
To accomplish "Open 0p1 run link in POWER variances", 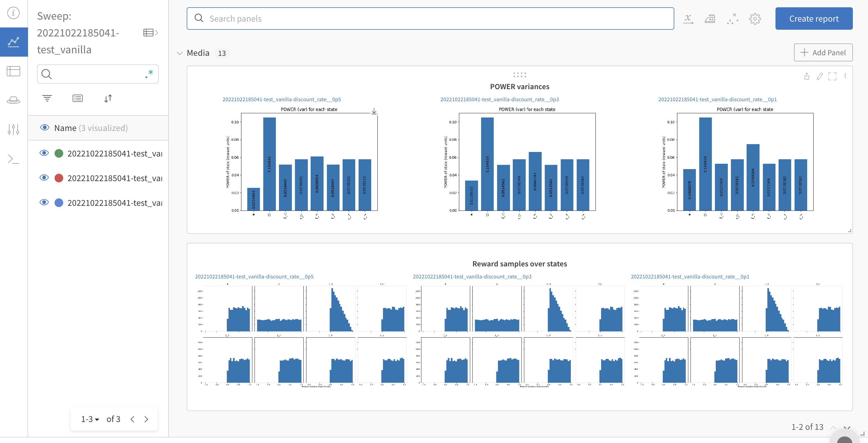I will click(x=717, y=99).
